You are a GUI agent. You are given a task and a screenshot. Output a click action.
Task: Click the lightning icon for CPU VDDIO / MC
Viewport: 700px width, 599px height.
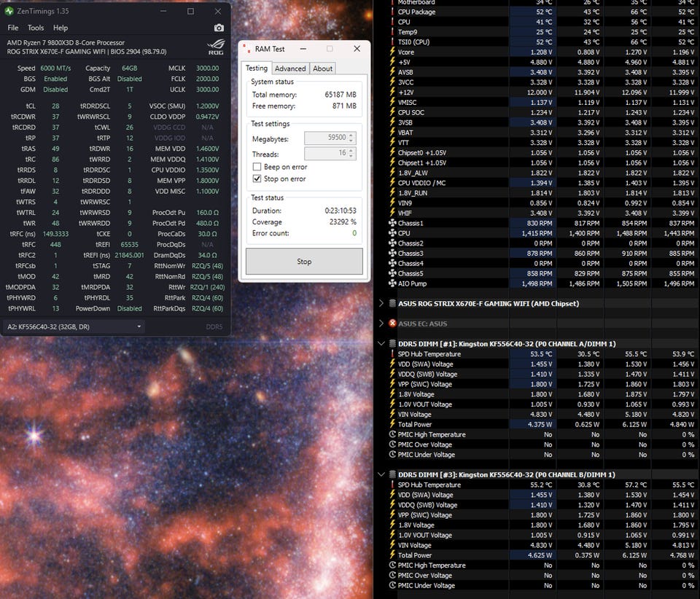point(392,182)
